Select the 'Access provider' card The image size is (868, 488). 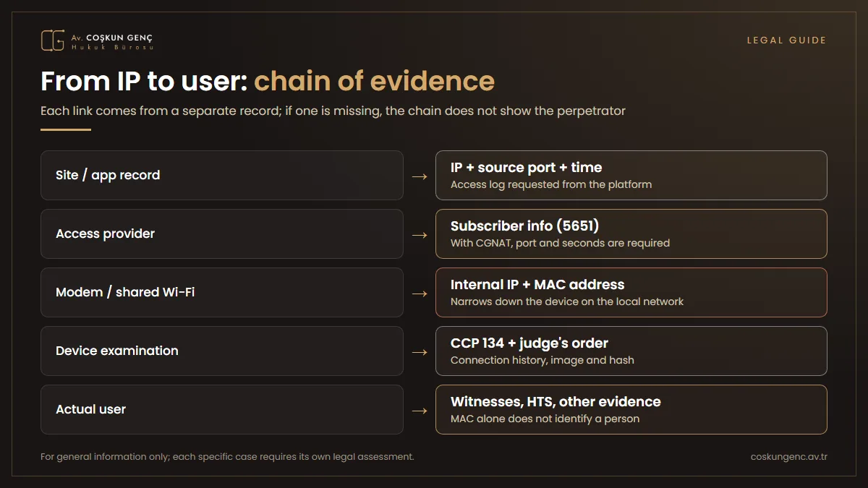click(222, 234)
